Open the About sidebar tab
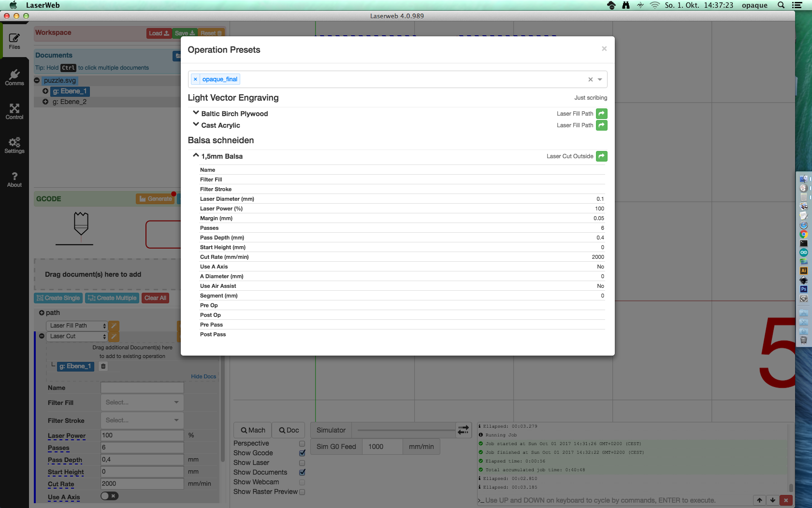 point(14,179)
